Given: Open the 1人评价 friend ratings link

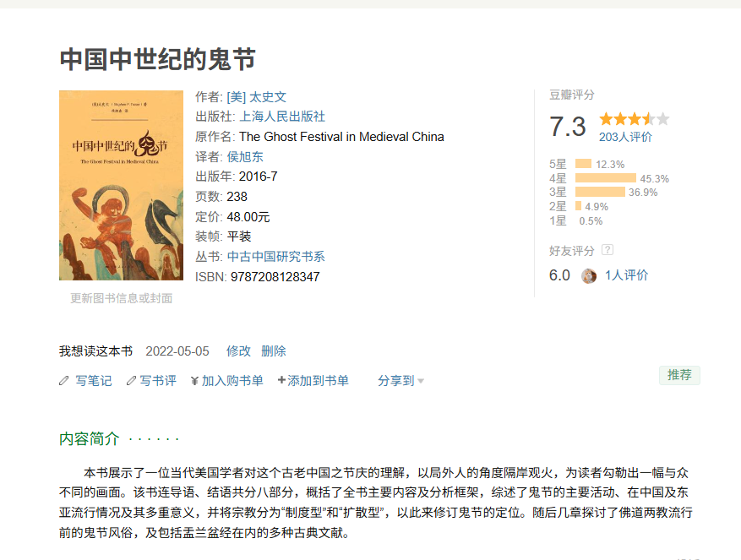Looking at the screenshot, I should pos(627,275).
